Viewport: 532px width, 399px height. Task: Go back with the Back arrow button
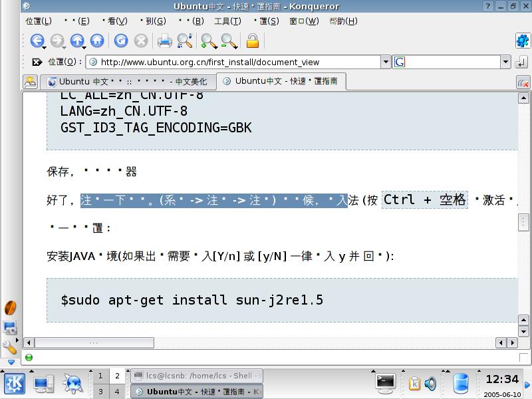37,41
